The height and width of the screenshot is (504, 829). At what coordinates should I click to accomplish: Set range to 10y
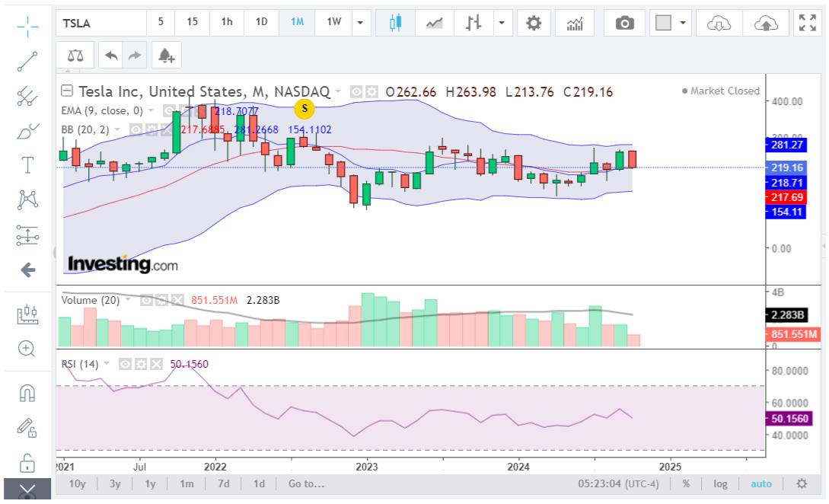pos(77,484)
